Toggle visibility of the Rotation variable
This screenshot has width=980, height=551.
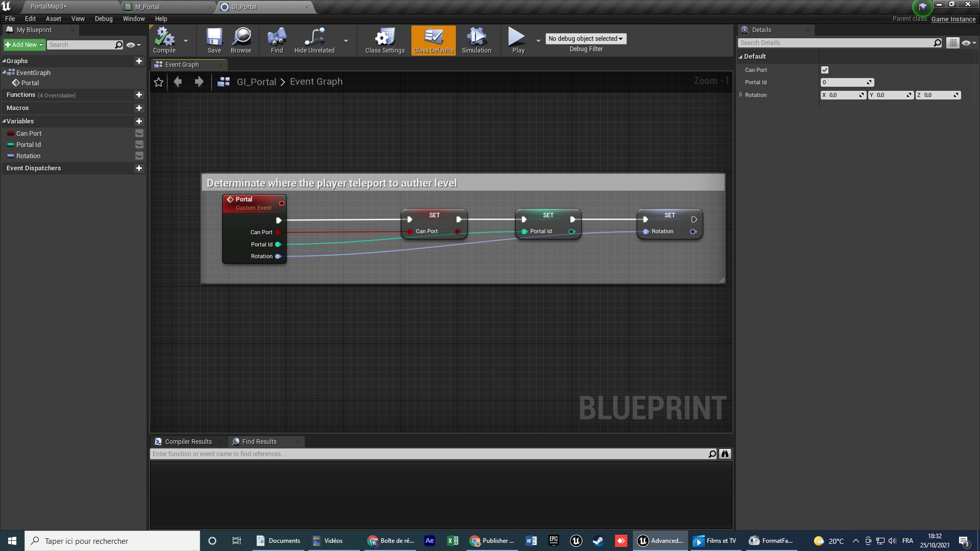point(139,156)
